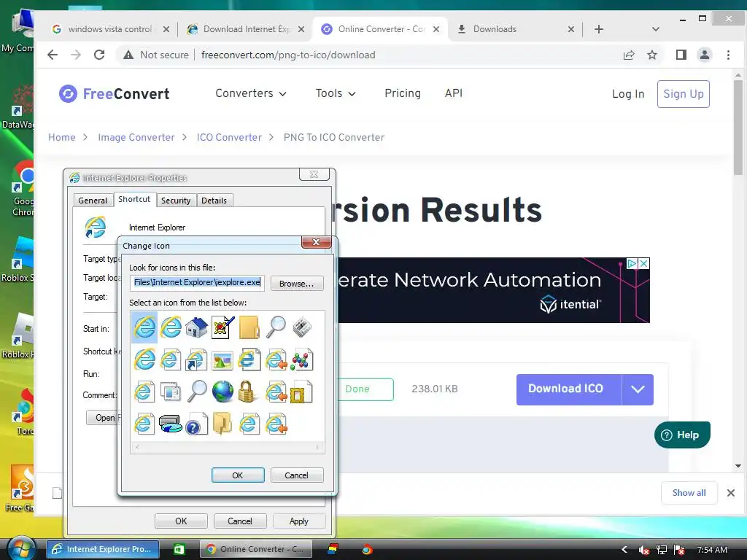Open the Pricing page link
Viewport: 747px width, 560px height.
(x=403, y=93)
